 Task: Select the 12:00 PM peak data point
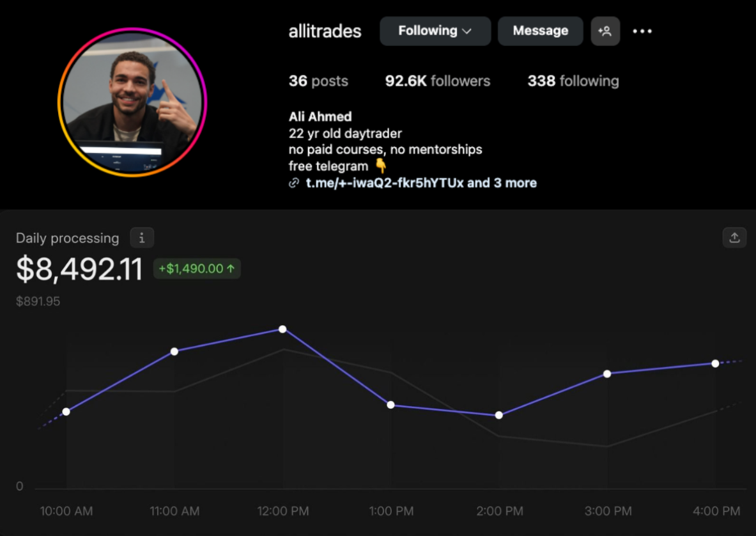pyautogui.click(x=282, y=329)
